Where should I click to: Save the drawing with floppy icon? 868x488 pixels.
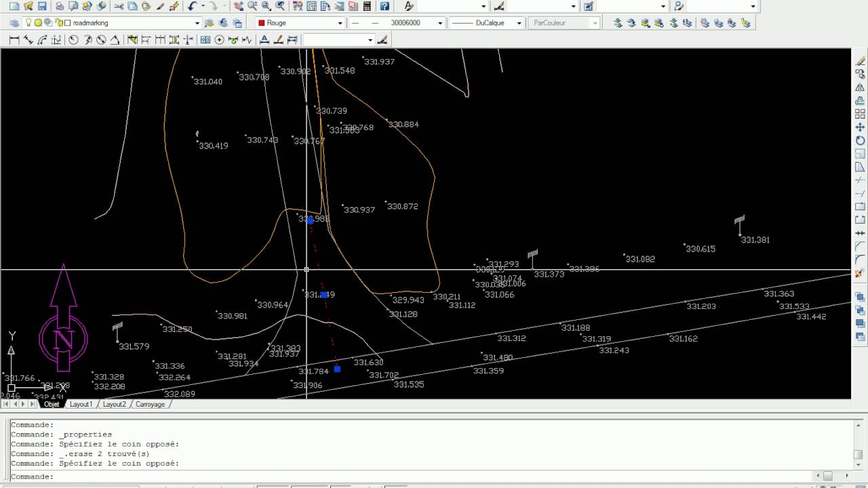(42, 6)
